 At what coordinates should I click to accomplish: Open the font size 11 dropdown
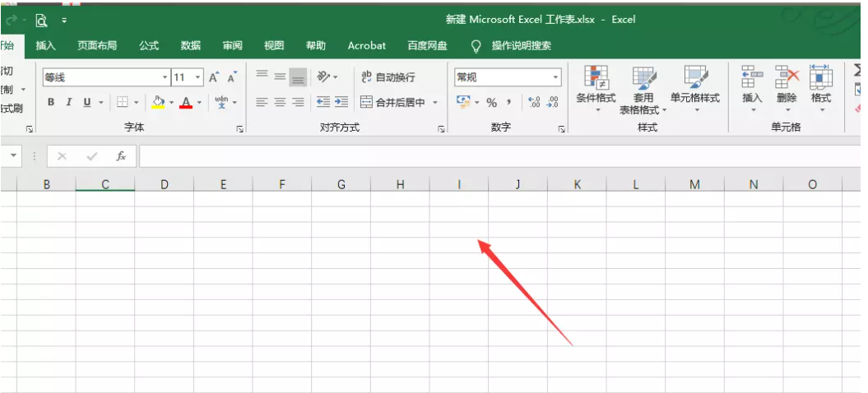197,77
